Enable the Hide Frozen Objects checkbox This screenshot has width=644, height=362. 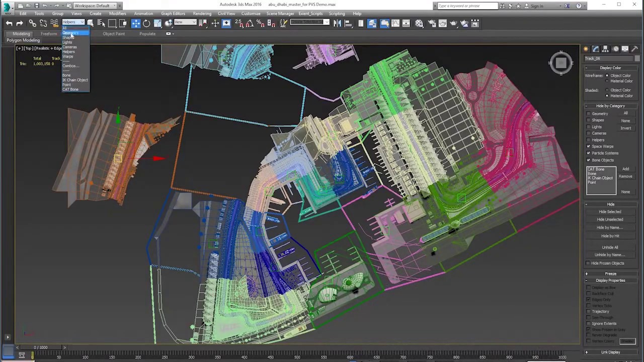(x=588, y=263)
